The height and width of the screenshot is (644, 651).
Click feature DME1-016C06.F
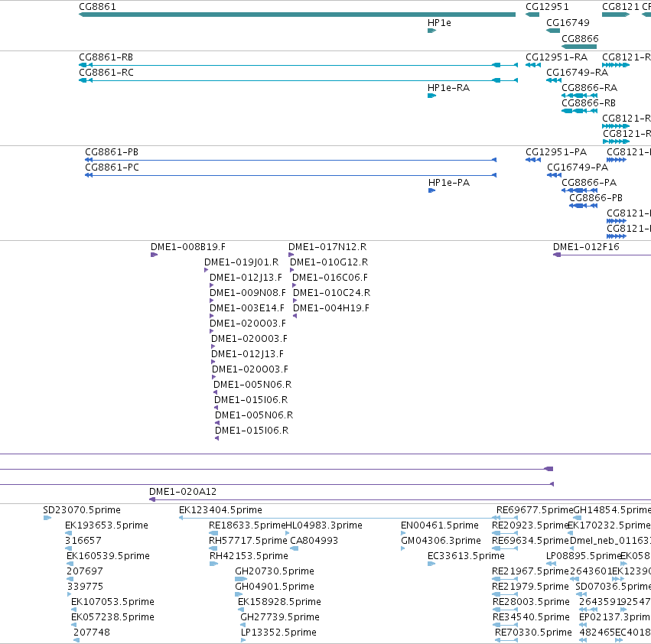295,285
